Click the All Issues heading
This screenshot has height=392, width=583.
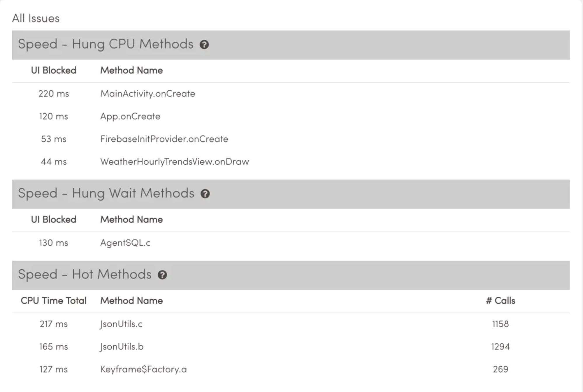(x=36, y=18)
